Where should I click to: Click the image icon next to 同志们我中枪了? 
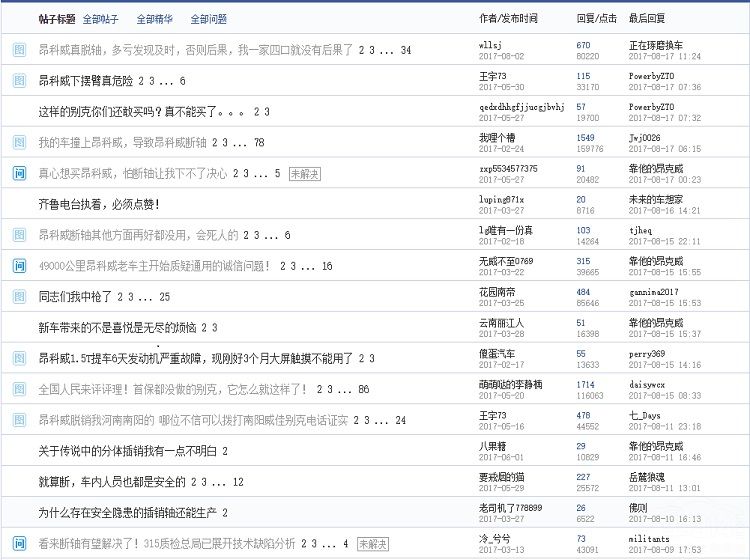19,297
